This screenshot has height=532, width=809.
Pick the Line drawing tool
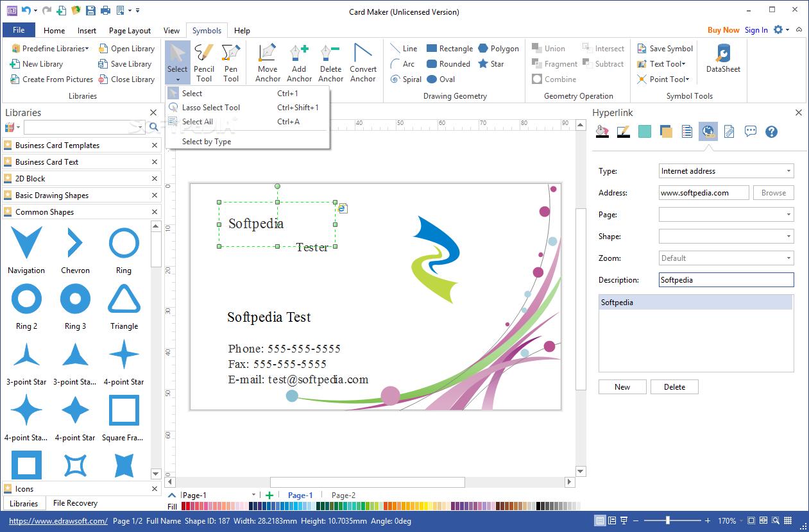point(404,49)
